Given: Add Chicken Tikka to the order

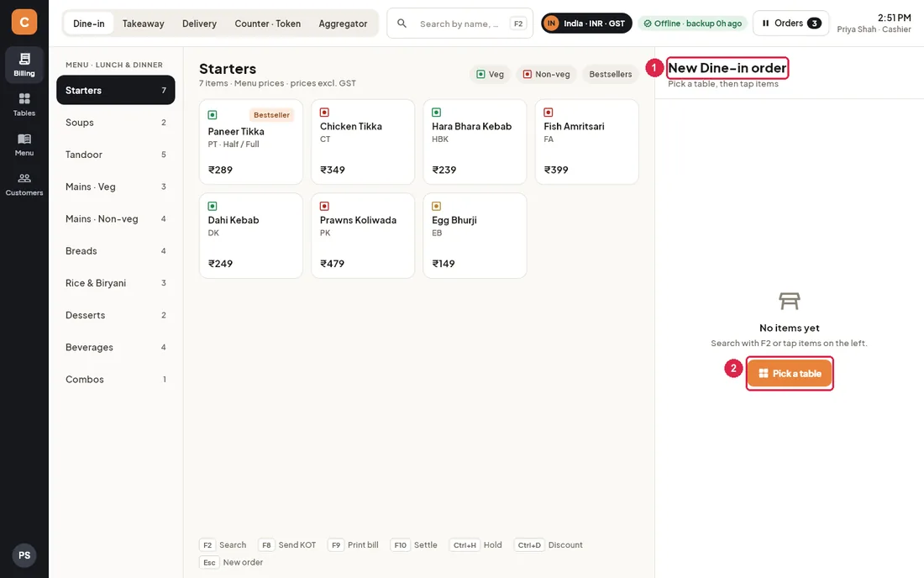Looking at the screenshot, I should (x=363, y=142).
